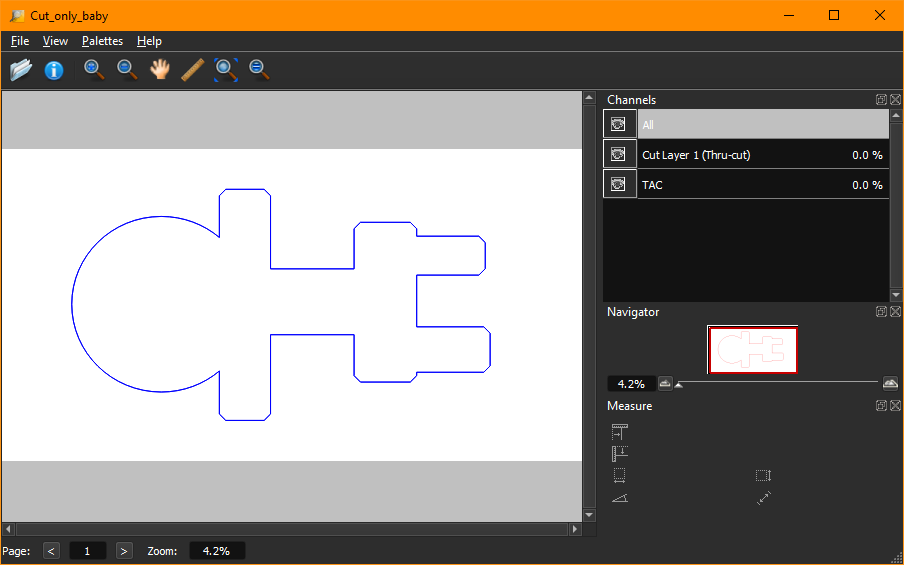The height and width of the screenshot is (565, 904).
Task: Toggle visibility of All channels
Action: click(619, 124)
